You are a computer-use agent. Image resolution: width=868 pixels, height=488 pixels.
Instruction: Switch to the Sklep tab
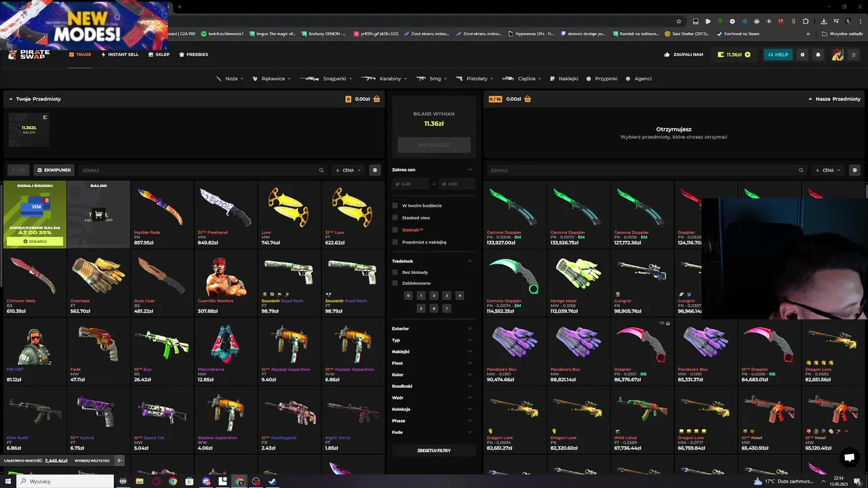(159, 55)
